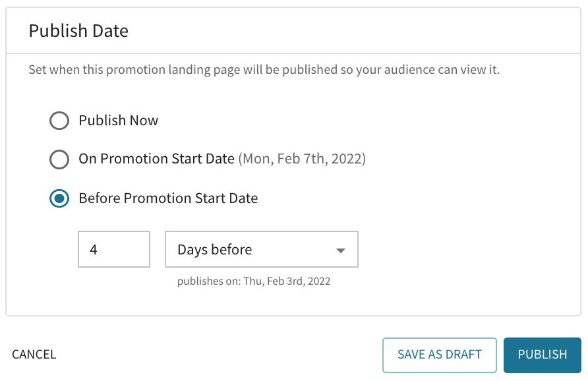
Task: Click the filled dot inside selected radio
Action: (59, 198)
